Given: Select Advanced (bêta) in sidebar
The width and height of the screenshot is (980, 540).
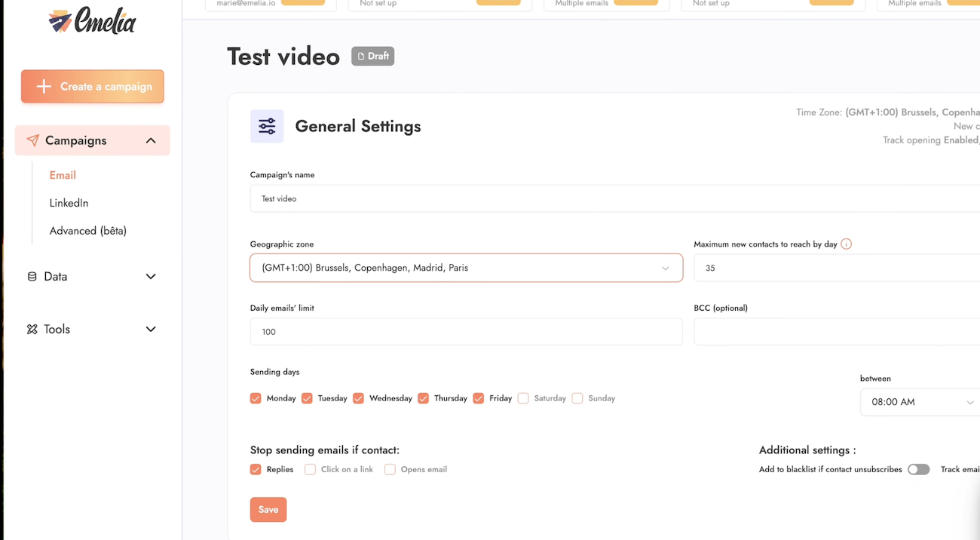Looking at the screenshot, I should [87, 231].
